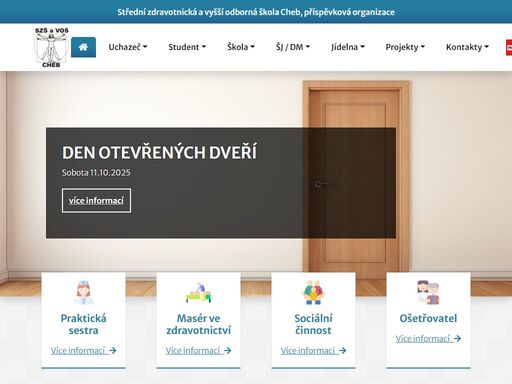Click the 'Sobota 11.10.2025' date text
This screenshot has width=512, height=384.
(x=96, y=172)
